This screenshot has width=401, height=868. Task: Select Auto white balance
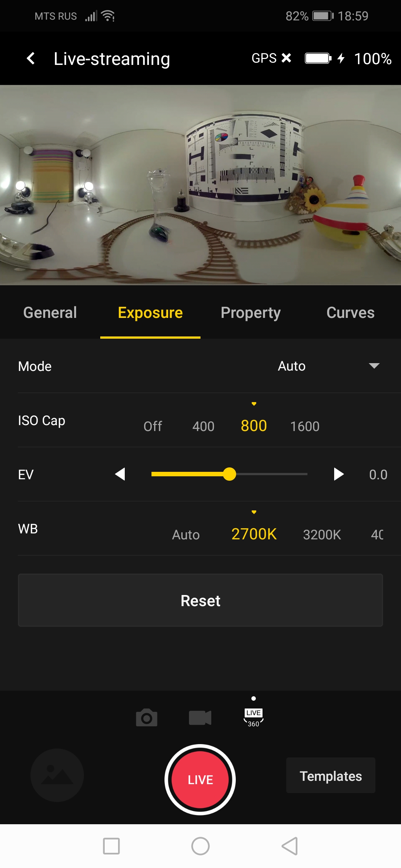186,535
